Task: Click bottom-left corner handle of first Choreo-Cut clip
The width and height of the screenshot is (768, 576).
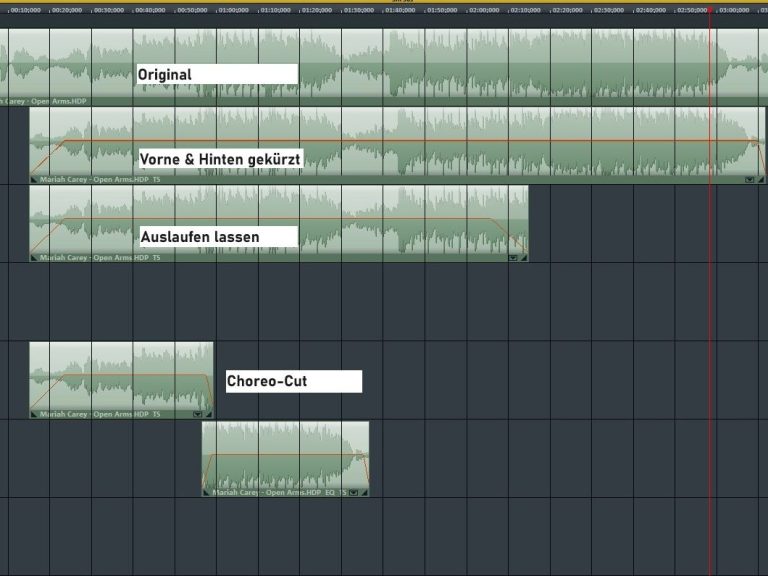Action: tap(34, 414)
